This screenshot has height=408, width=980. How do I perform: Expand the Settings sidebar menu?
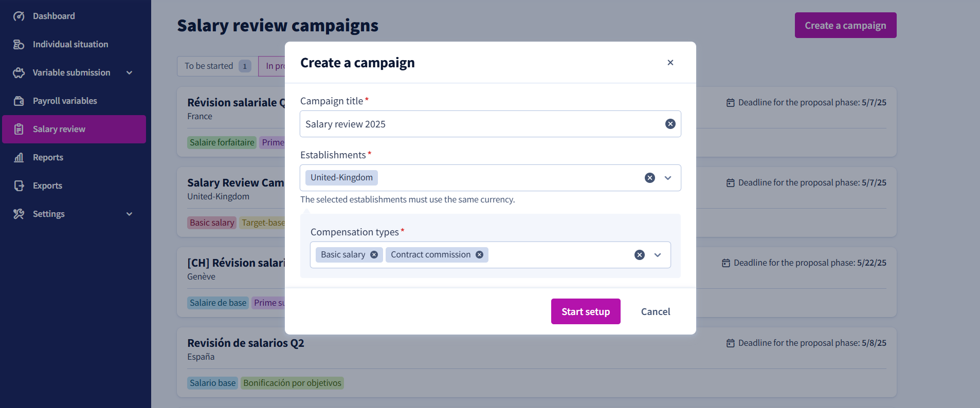pyautogui.click(x=130, y=214)
